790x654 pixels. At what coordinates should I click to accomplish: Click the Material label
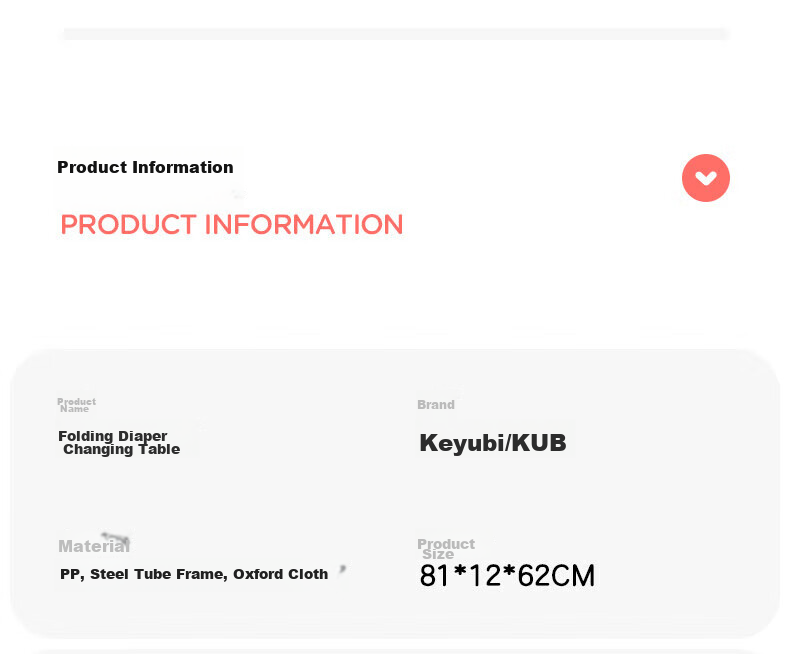click(x=94, y=546)
